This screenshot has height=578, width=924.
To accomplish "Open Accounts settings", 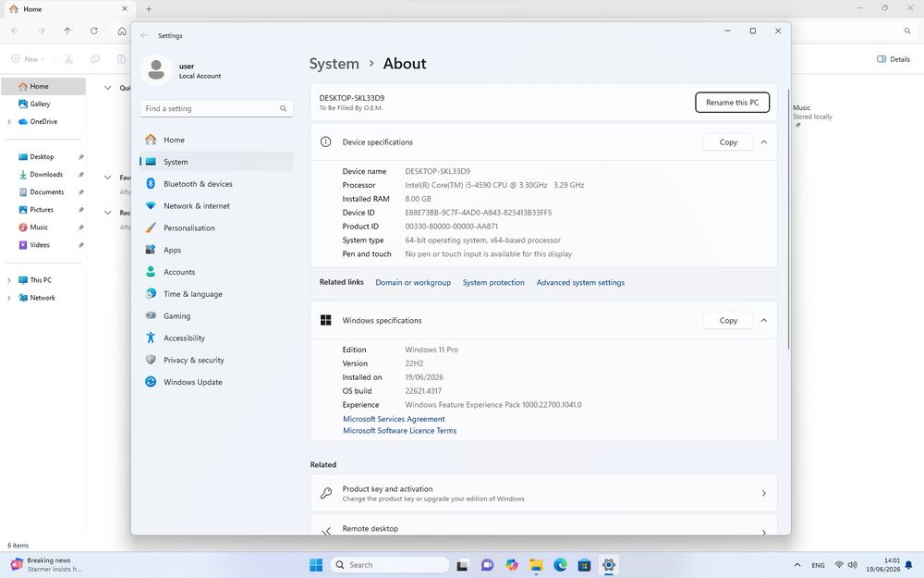I will tap(216, 272).
